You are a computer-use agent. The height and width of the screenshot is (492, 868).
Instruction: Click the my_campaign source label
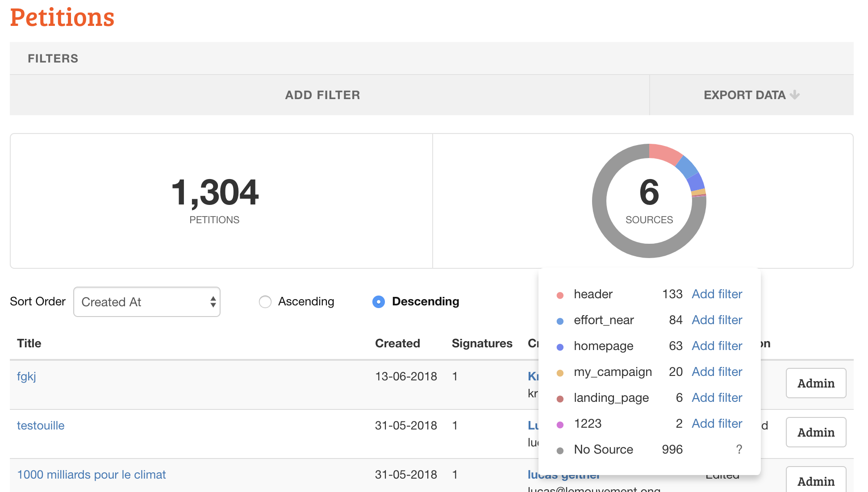click(613, 372)
